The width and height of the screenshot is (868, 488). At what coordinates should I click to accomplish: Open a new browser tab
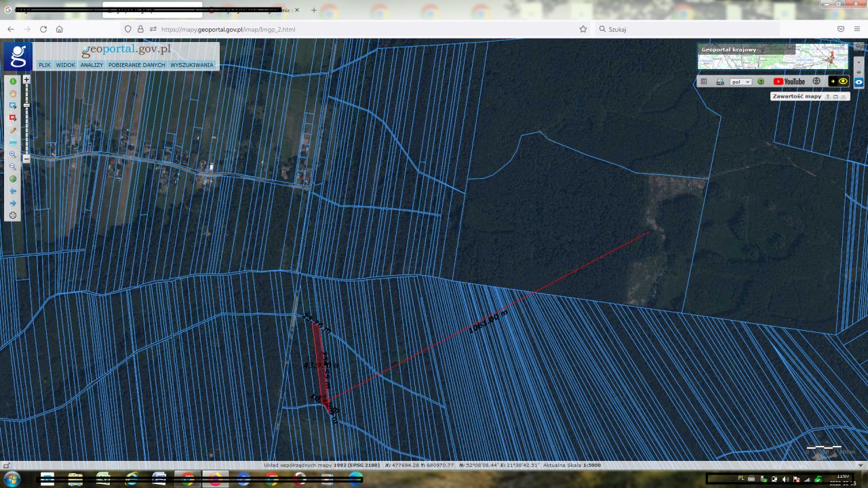click(x=314, y=10)
